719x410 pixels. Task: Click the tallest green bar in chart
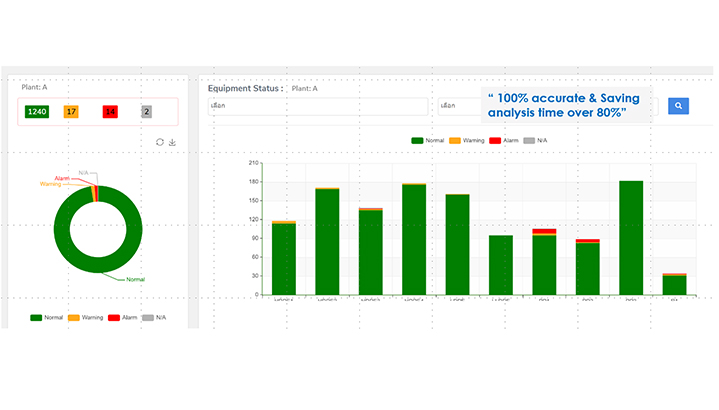pos(631,238)
